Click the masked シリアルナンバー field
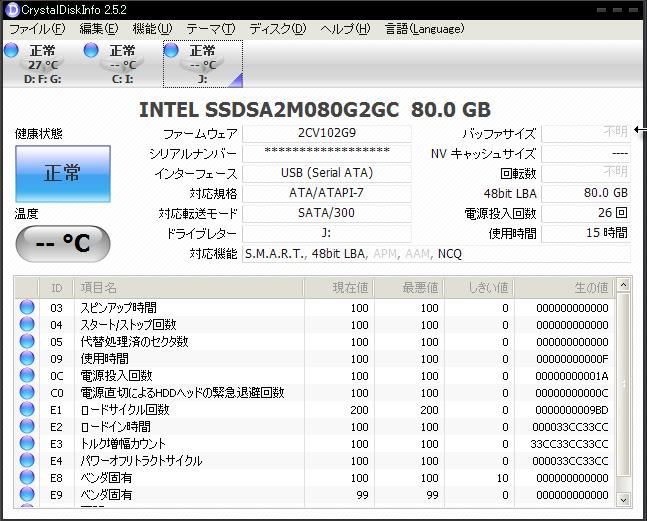This screenshot has height=521, width=647. pyautogui.click(x=327, y=153)
